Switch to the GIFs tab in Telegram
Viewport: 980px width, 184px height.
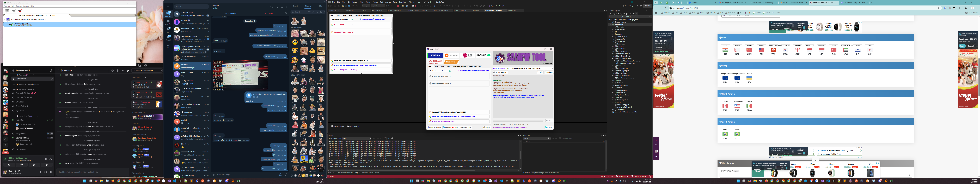320,6
